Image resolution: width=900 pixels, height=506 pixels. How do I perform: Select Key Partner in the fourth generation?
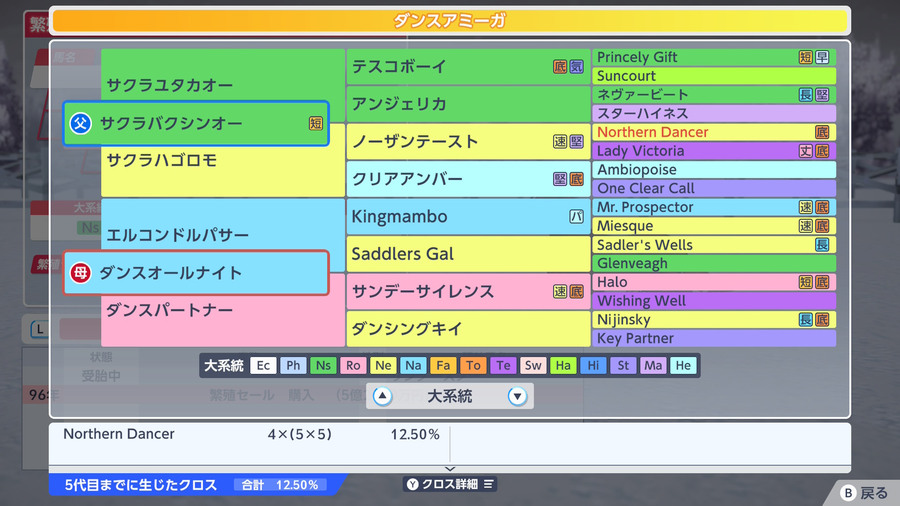(x=713, y=338)
